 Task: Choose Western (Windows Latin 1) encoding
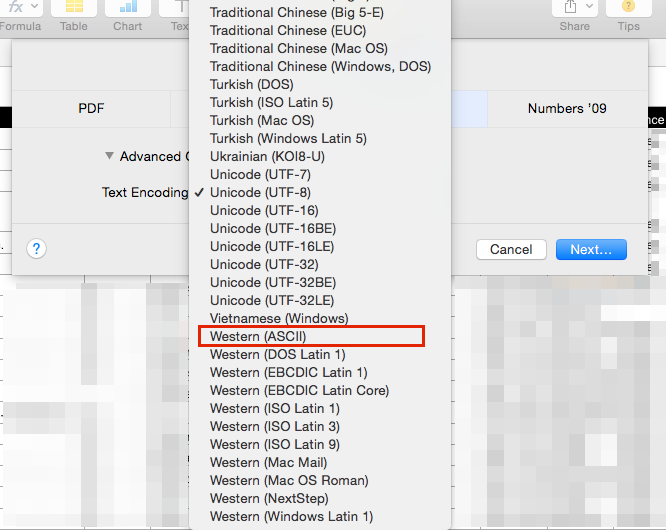click(x=291, y=517)
